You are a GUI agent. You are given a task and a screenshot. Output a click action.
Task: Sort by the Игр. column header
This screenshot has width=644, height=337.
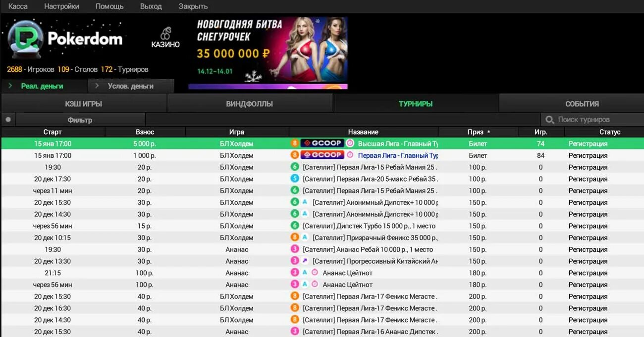click(541, 132)
